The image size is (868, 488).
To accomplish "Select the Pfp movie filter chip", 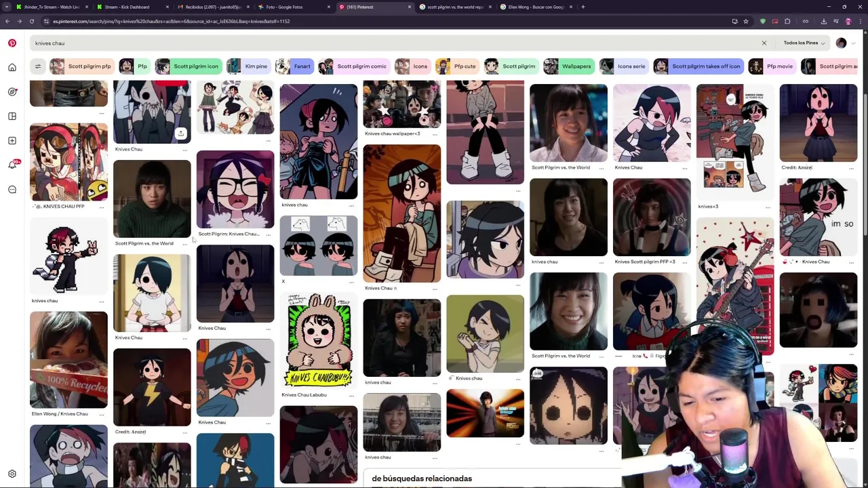I will (x=772, y=66).
